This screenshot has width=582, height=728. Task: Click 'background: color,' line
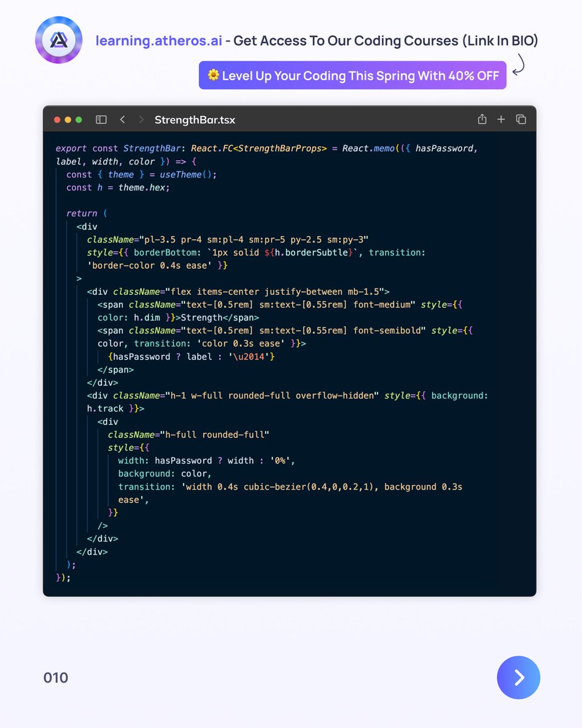[x=165, y=473]
